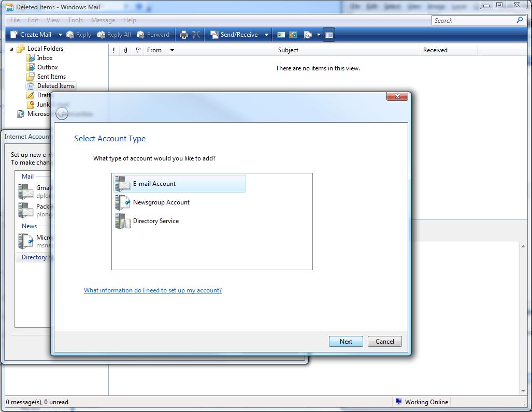Open the Tools menu
The image size is (532, 412).
[x=75, y=20]
